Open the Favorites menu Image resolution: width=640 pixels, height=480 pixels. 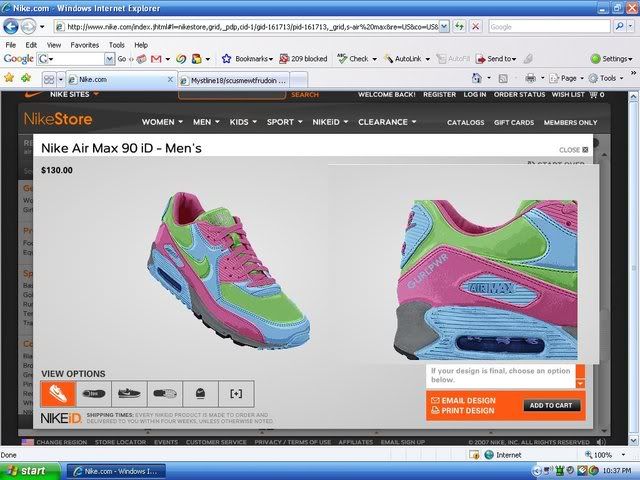point(84,45)
